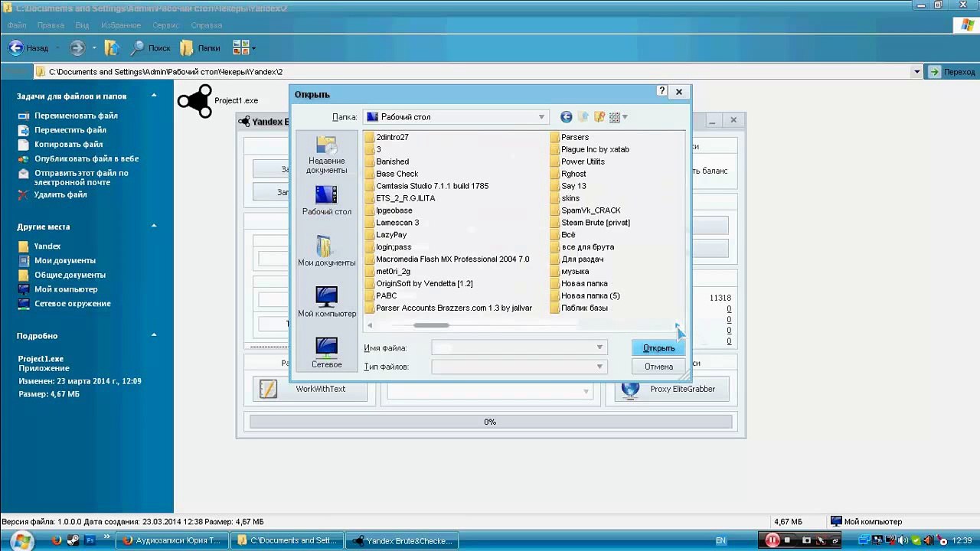Open Избранное menu in Explorer
This screenshot has height=551, width=980.
[x=120, y=25]
